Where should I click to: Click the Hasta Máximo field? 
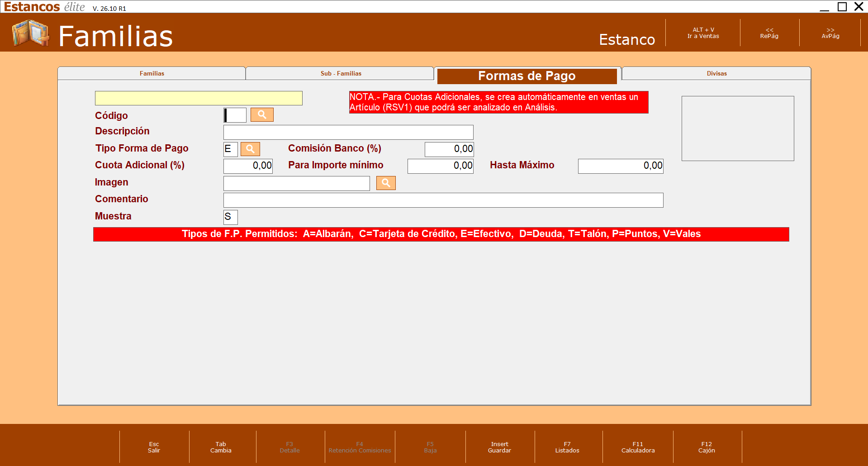(621, 166)
